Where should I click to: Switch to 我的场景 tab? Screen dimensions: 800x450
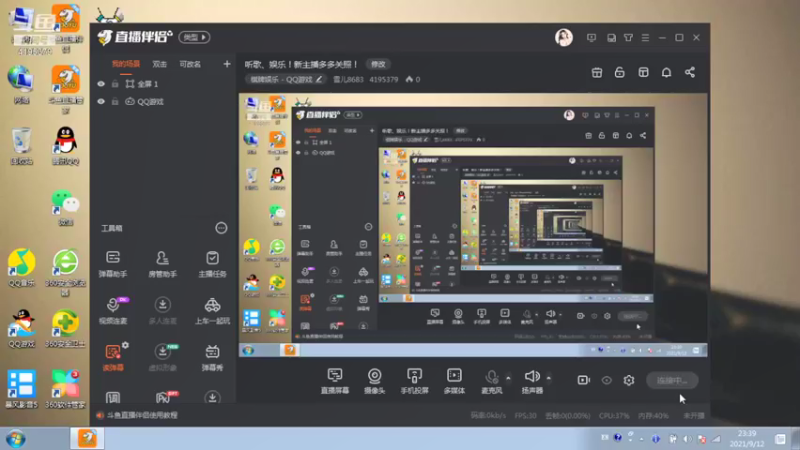(126, 64)
